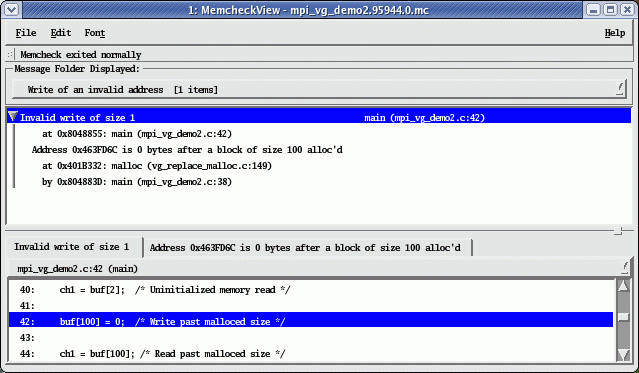Minimize the MemcheckView window
The image size is (639, 373).
593,9
